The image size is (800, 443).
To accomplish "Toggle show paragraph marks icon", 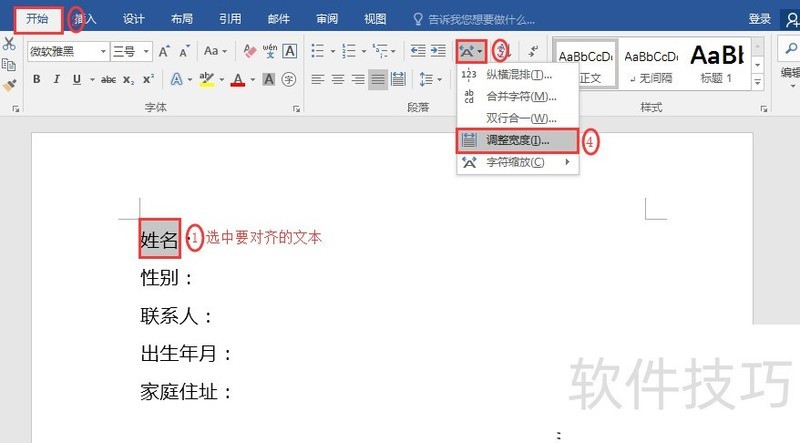I will [533, 51].
